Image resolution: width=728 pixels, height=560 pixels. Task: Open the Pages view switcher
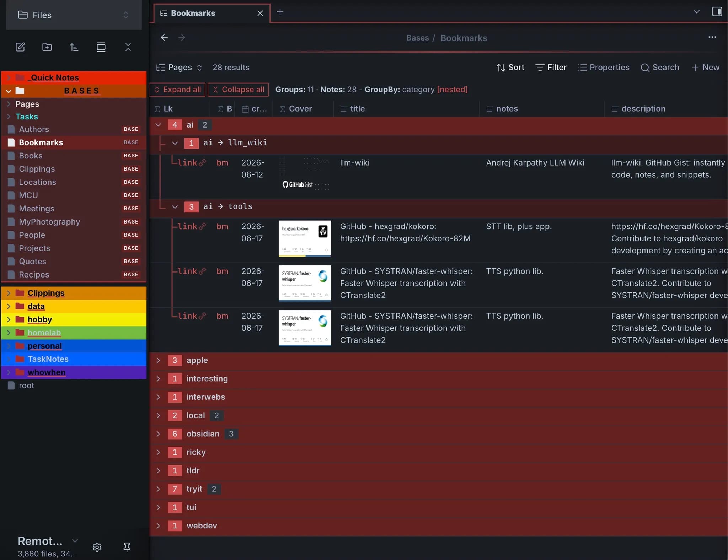(x=179, y=68)
